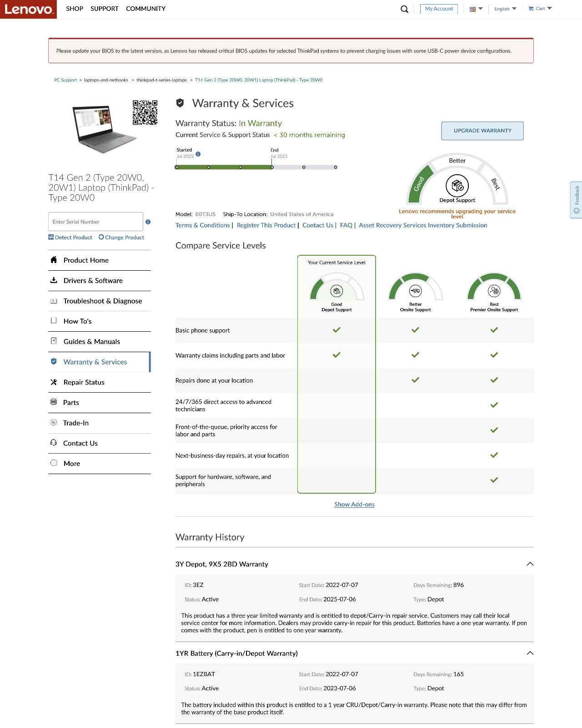Click '30 months remaining' status text

tap(309, 135)
